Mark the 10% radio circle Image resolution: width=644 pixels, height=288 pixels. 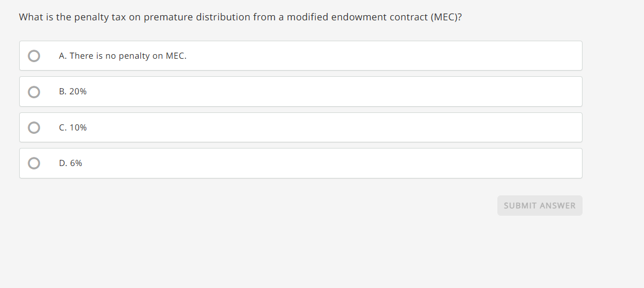coord(34,128)
